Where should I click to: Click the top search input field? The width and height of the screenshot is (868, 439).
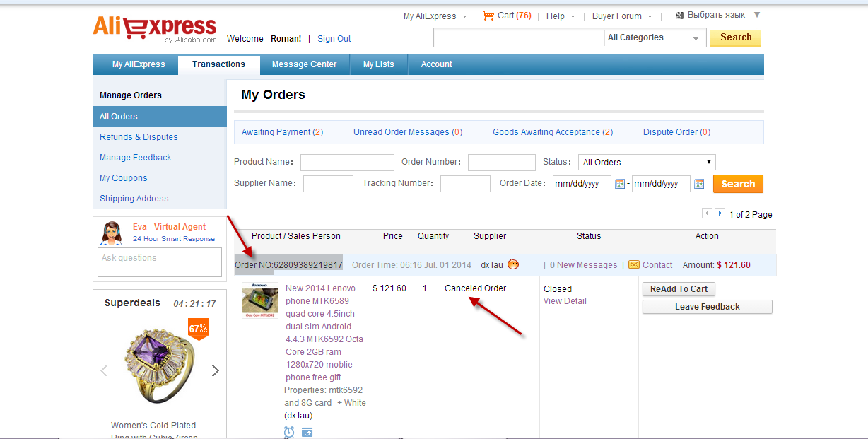click(x=519, y=38)
